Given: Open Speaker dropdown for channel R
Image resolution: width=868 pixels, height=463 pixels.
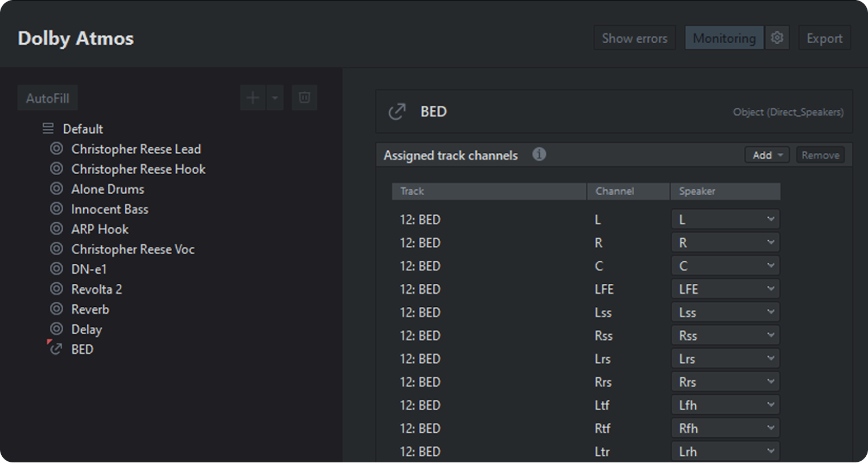Looking at the screenshot, I should (x=725, y=242).
